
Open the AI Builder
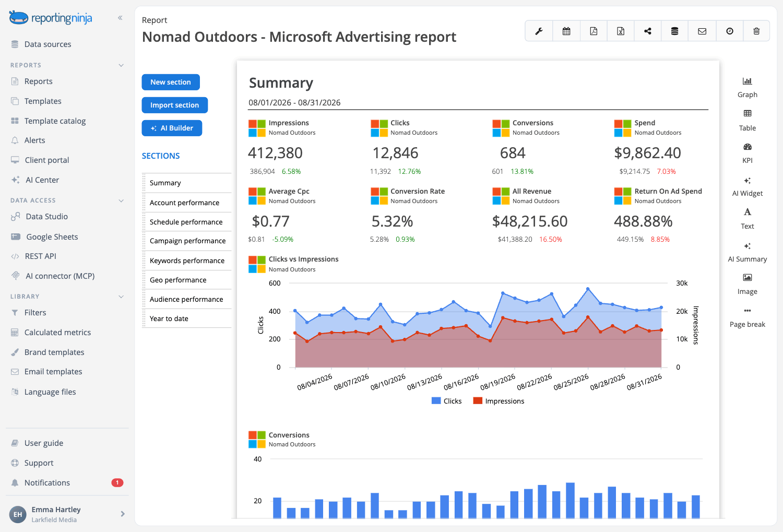[172, 128]
